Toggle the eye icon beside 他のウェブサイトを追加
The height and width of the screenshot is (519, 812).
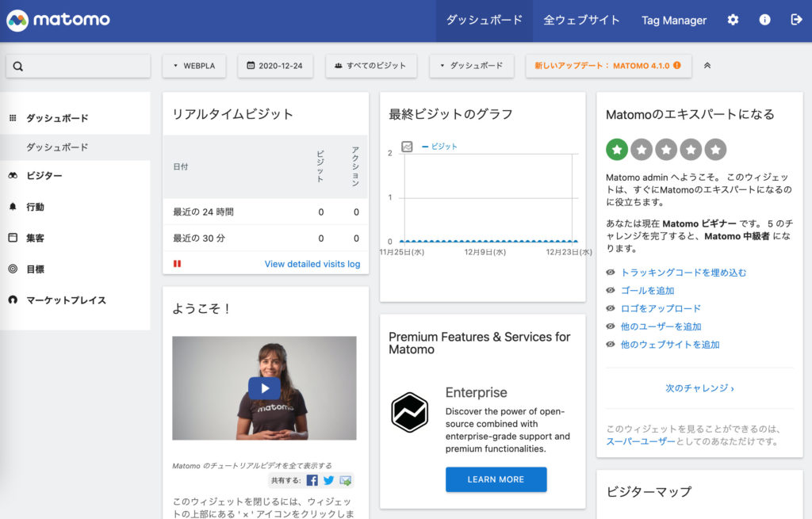click(x=611, y=345)
